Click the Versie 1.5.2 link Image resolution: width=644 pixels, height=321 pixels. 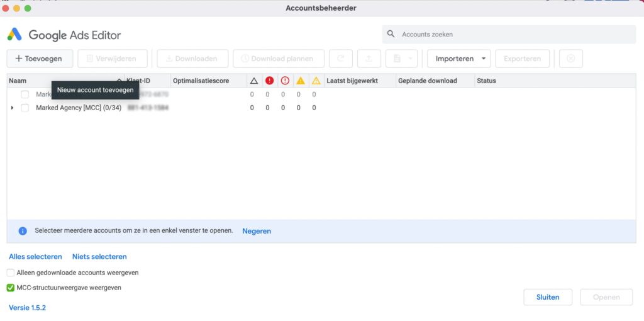27,307
